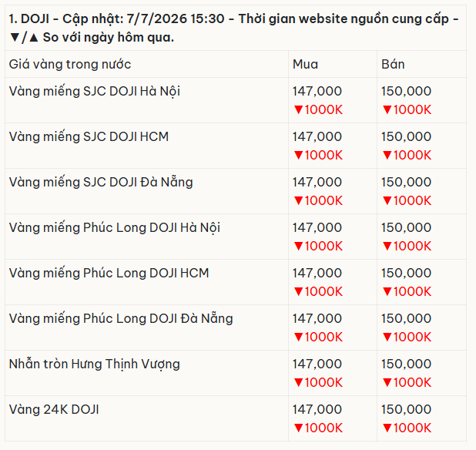Select 'Vàng miếng Phúc Long DOJI HCM' label
The width and height of the screenshot is (476, 450).
109,273
